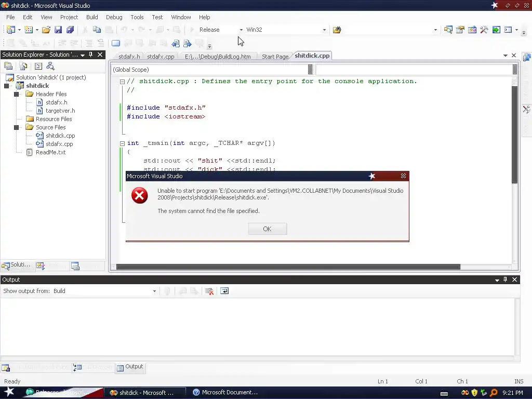Click Clear All icon in Output panel
532x399 pixels.
pos(209,291)
